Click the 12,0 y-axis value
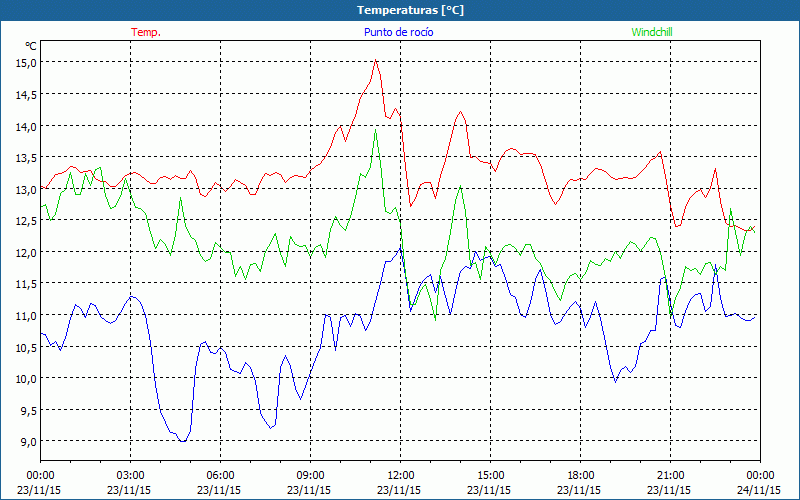Screen dimensions: 800x500 tap(27, 252)
